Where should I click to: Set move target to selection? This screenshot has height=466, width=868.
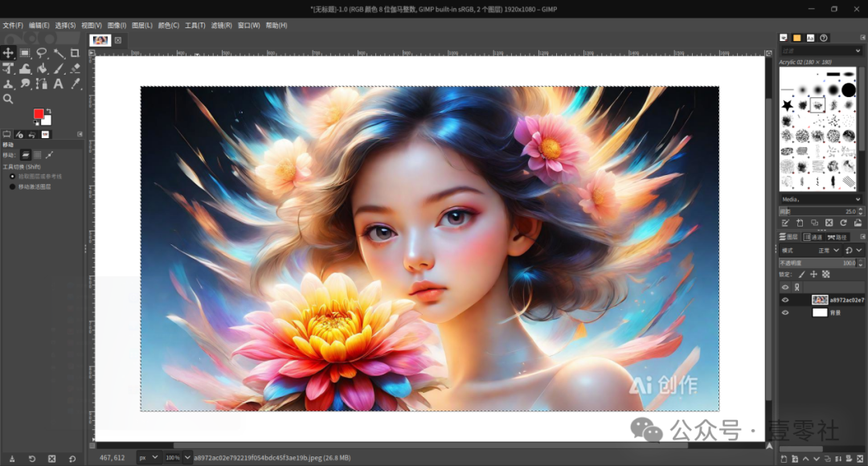click(37, 155)
